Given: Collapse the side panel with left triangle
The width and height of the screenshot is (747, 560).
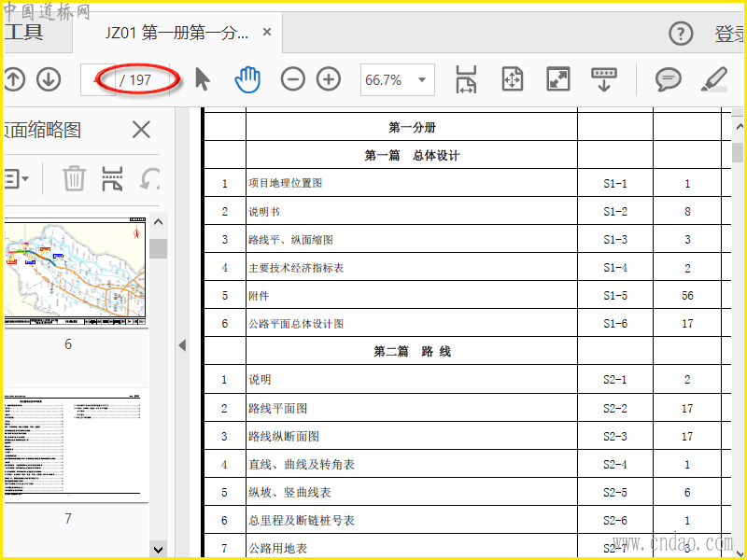Looking at the screenshot, I should pos(182,345).
